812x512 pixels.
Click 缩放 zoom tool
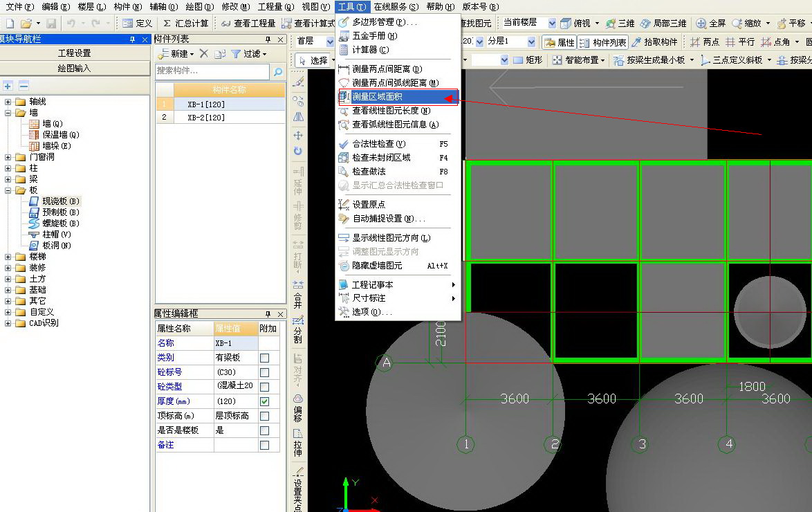coord(747,24)
